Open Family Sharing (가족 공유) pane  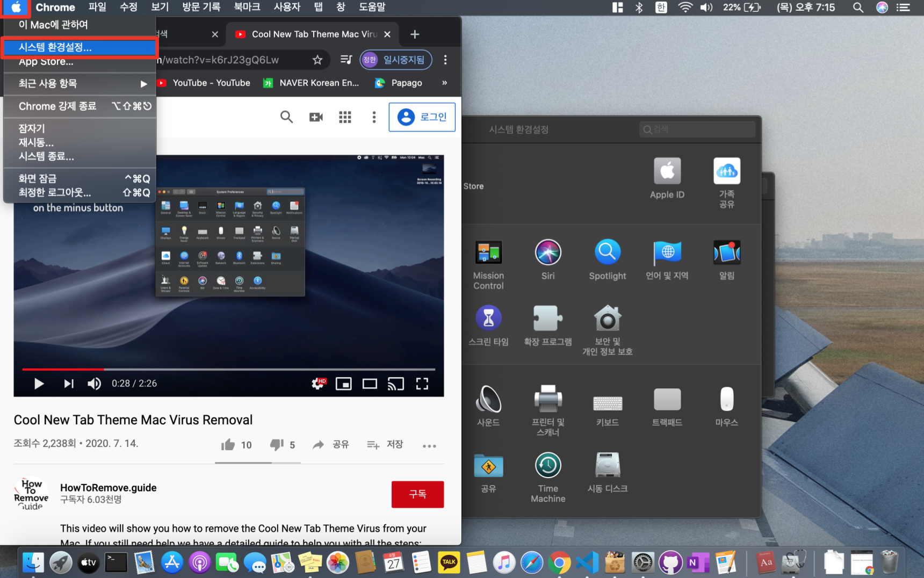(727, 183)
